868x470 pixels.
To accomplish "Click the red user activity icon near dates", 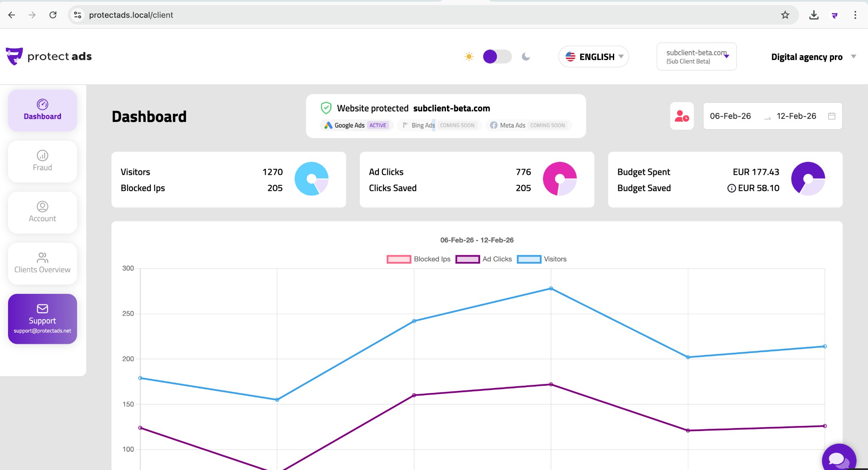I will 681,116.
